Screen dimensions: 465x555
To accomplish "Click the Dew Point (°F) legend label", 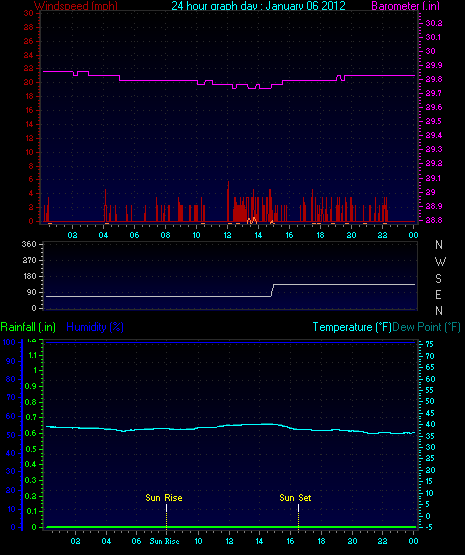I will pyautogui.click(x=426, y=327).
